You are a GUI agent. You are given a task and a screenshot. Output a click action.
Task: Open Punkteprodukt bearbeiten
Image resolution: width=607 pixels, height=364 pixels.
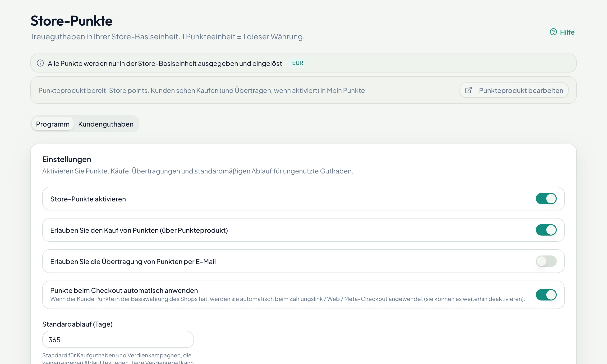pyautogui.click(x=514, y=90)
